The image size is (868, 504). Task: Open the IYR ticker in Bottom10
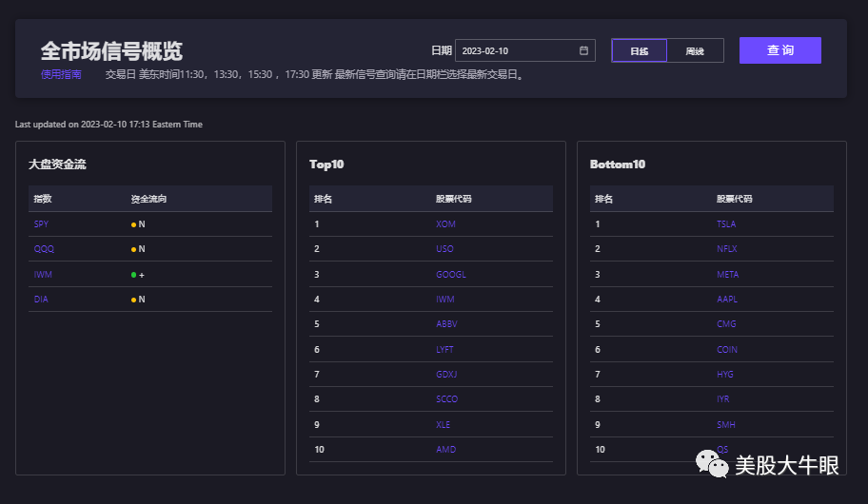point(723,399)
